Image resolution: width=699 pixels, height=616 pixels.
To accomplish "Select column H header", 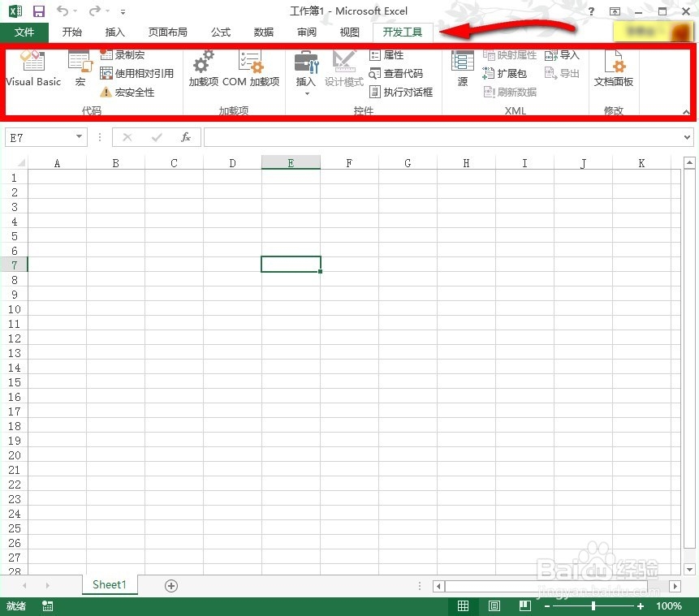I will tap(466, 163).
